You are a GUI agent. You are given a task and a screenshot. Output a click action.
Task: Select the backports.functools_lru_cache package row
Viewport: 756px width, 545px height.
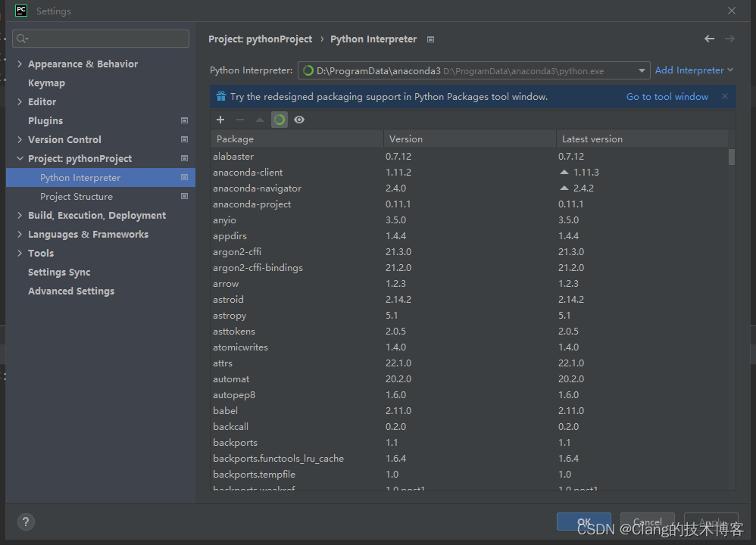(470, 458)
